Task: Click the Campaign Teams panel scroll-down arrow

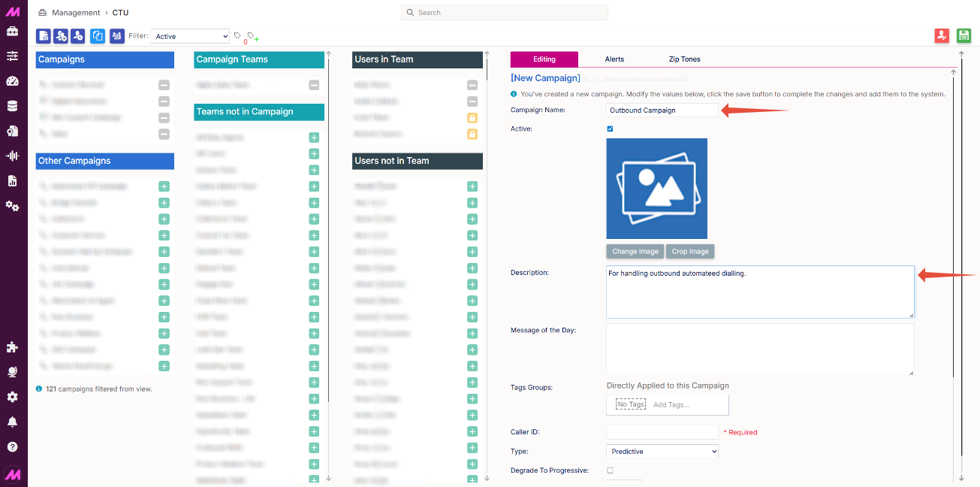Action: click(328, 478)
